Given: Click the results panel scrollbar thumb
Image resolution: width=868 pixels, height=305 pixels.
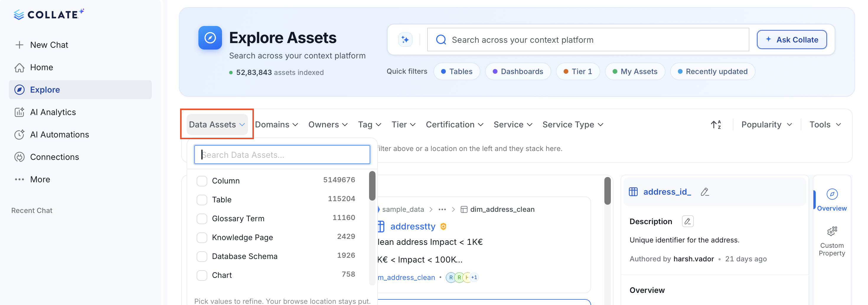Looking at the screenshot, I should 608,191.
